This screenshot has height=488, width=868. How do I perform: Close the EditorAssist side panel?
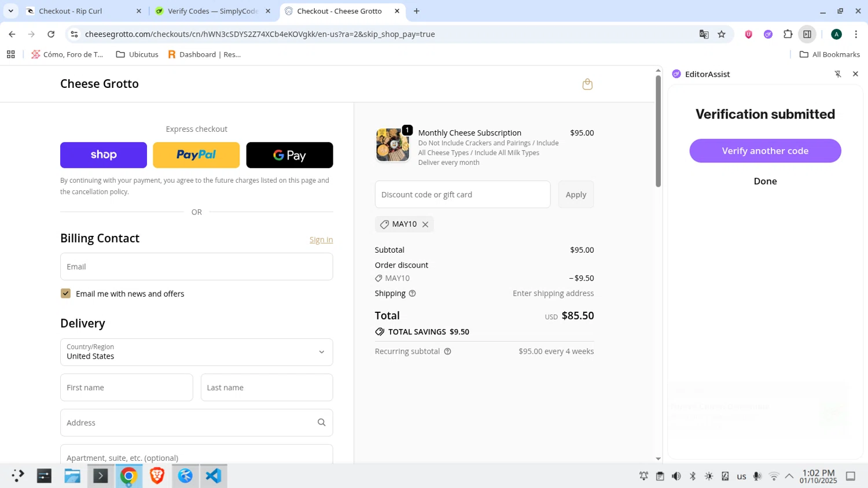855,74
